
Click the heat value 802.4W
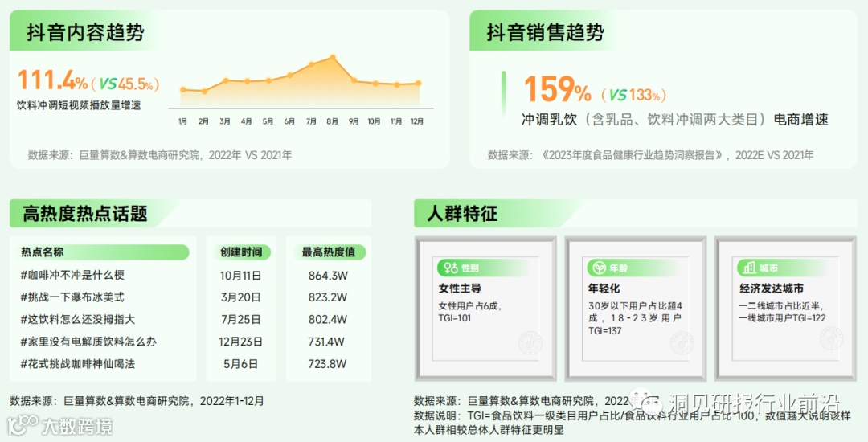coord(328,320)
